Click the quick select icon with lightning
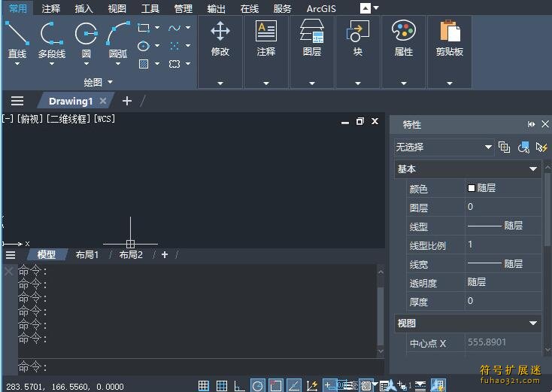 (x=541, y=147)
